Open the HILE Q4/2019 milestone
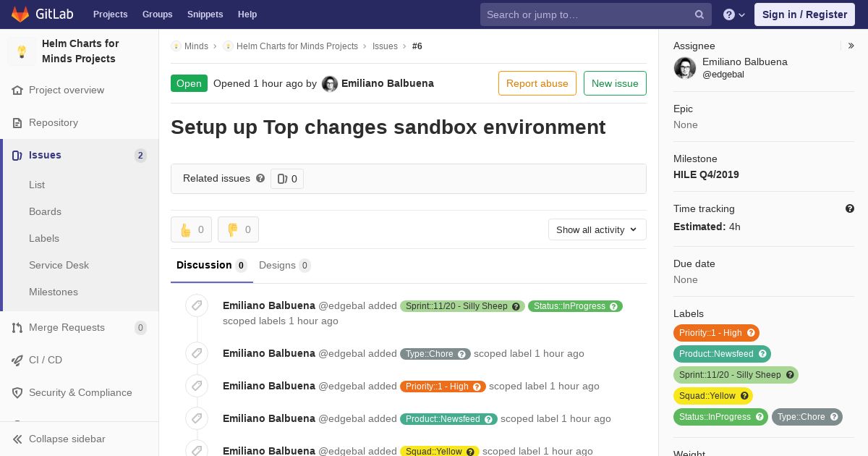 [706, 174]
